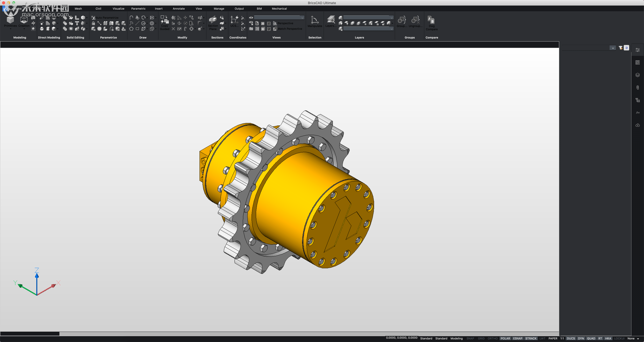Open the attachments paperclip icon in right sidebar
644x342 pixels.
(x=638, y=88)
